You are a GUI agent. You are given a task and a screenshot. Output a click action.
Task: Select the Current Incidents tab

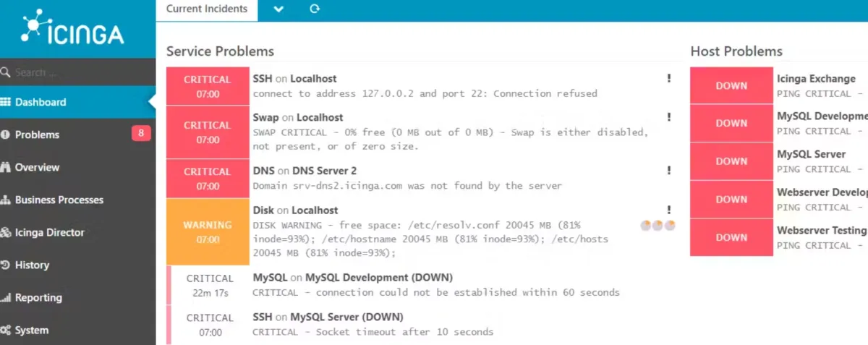point(207,9)
